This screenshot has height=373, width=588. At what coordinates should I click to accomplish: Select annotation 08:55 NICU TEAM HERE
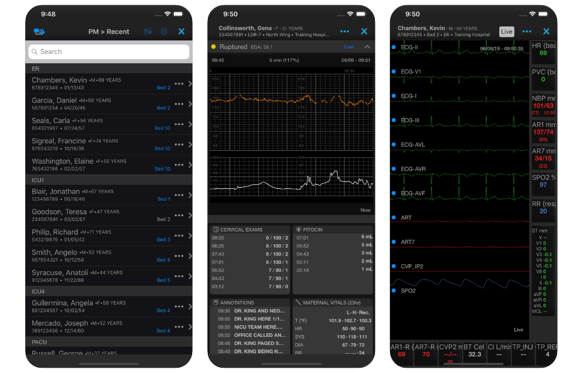[250, 327]
